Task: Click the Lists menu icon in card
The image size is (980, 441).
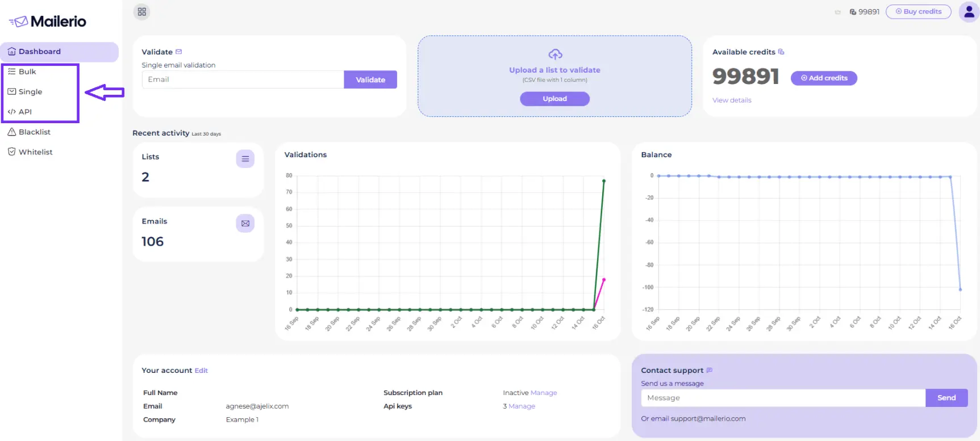Action: point(245,159)
